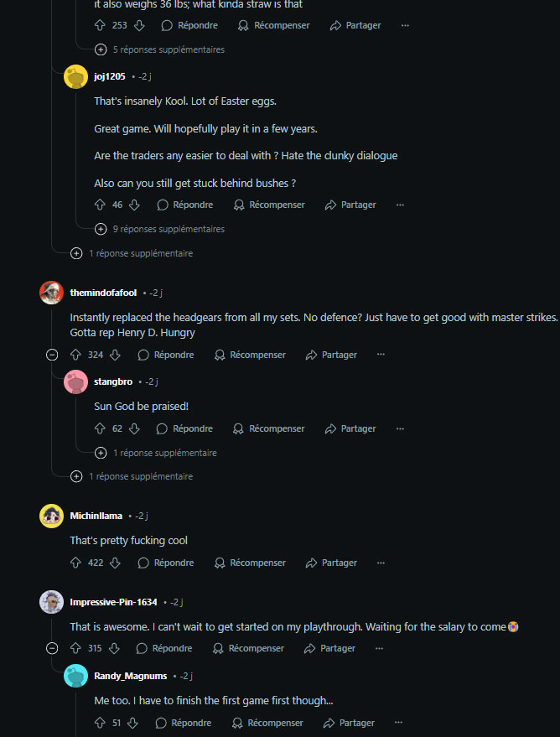Collapse themindofafool's comment thread
560x737 pixels.
[52, 355]
